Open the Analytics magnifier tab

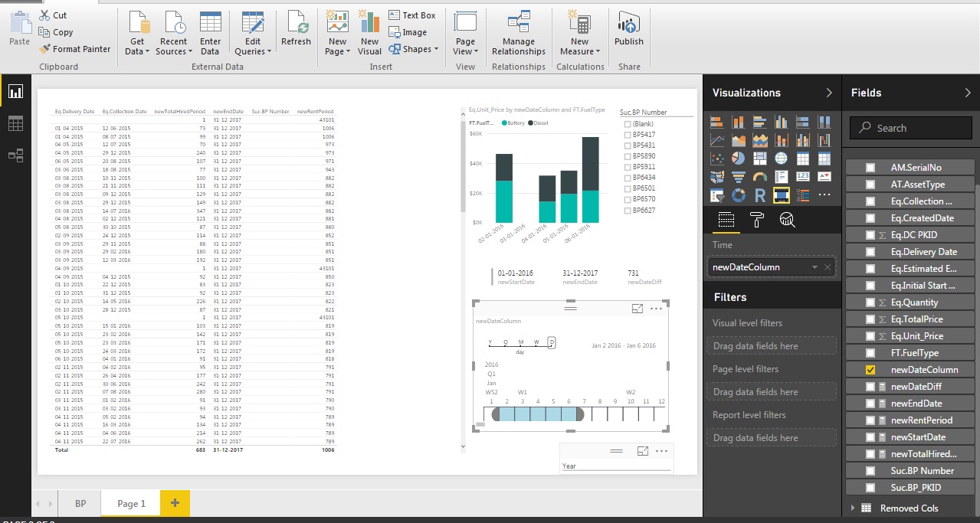[786, 221]
